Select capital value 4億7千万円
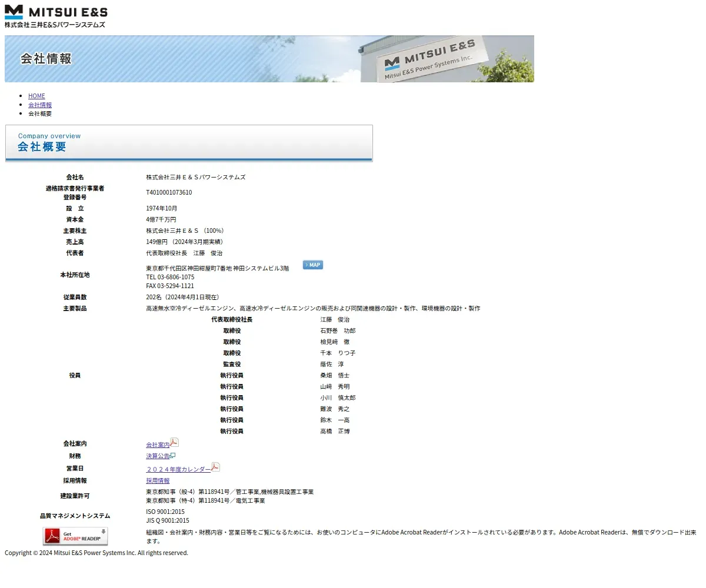Viewport: 706px width, 588px height. tap(161, 219)
